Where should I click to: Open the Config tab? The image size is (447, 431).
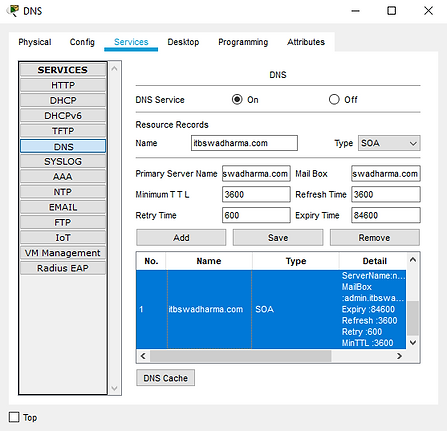[82, 42]
